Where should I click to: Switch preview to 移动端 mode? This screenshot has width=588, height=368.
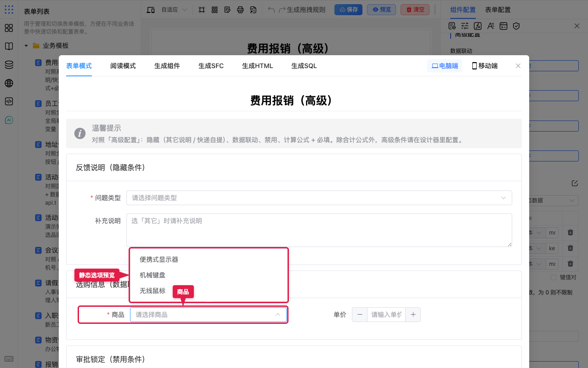click(x=485, y=66)
